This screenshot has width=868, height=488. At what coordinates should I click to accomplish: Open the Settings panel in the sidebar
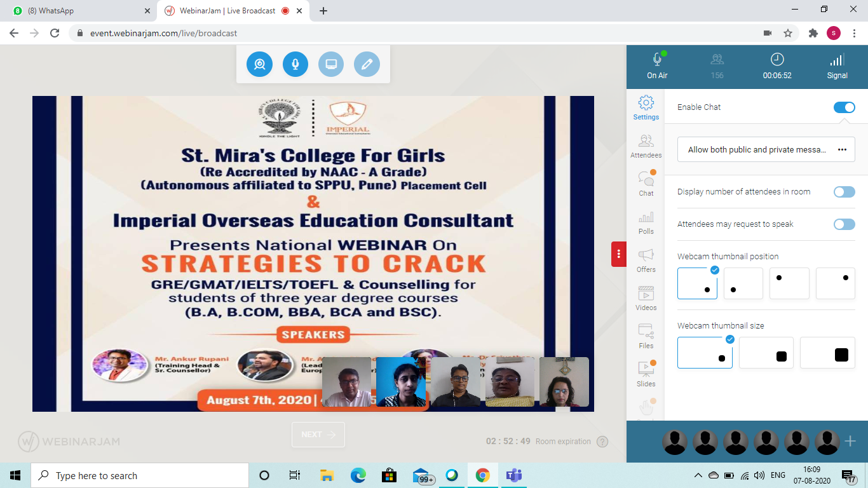[646, 107]
